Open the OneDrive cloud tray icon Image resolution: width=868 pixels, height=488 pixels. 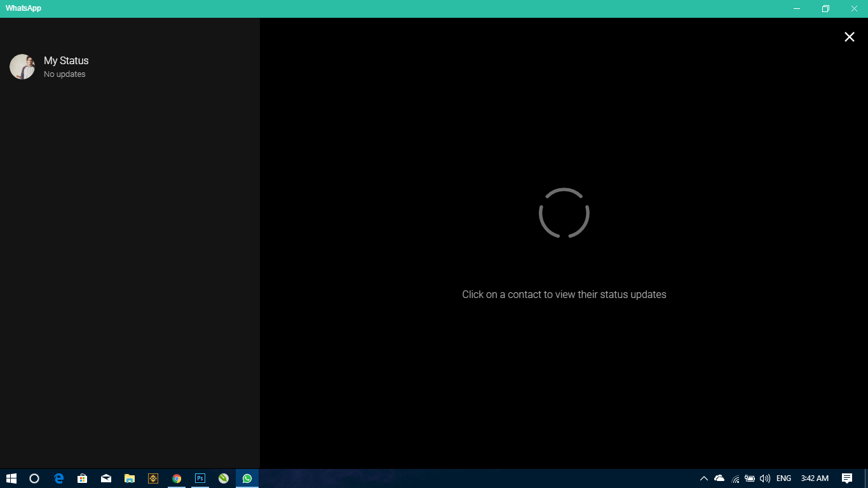tap(719, 478)
